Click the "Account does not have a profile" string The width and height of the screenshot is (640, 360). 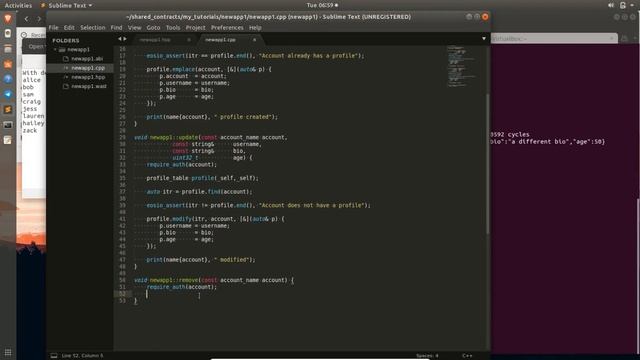tap(312, 205)
